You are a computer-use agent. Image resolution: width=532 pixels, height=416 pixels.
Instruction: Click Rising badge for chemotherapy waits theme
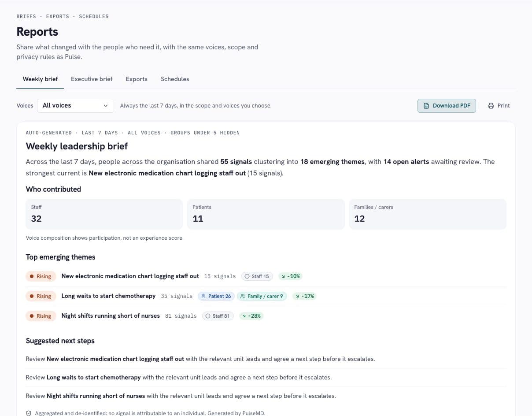(41, 296)
